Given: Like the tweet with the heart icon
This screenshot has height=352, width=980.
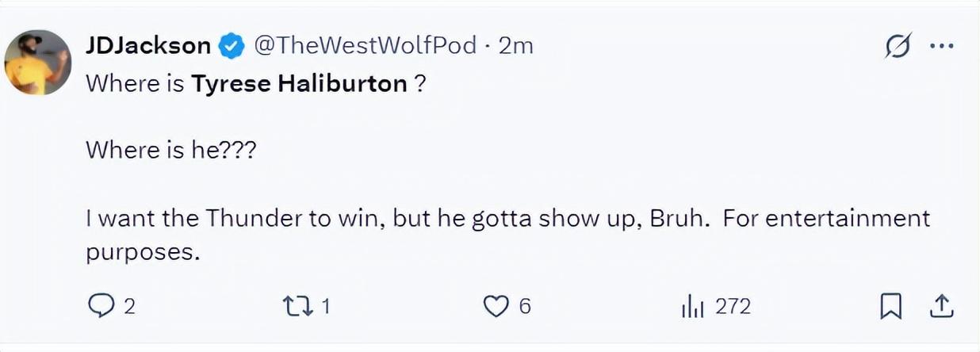Looking at the screenshot, I should [496, 306].
